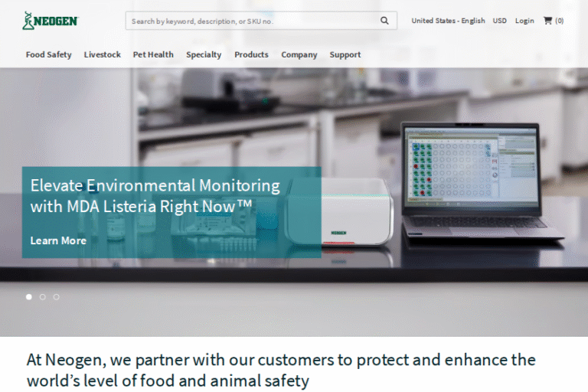This screenshot has width=588, height=392.
Task: Switch to the second carousel slide dot
Action: click(43, 296)
